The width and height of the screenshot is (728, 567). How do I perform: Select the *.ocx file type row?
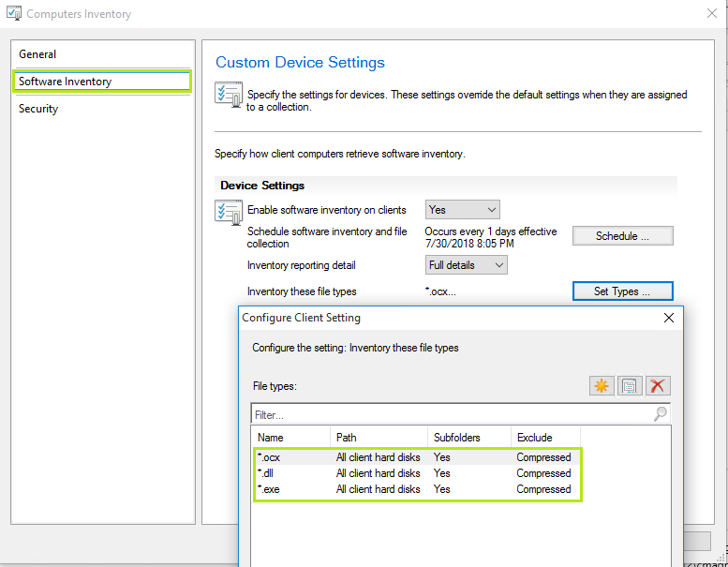(270, 457)
